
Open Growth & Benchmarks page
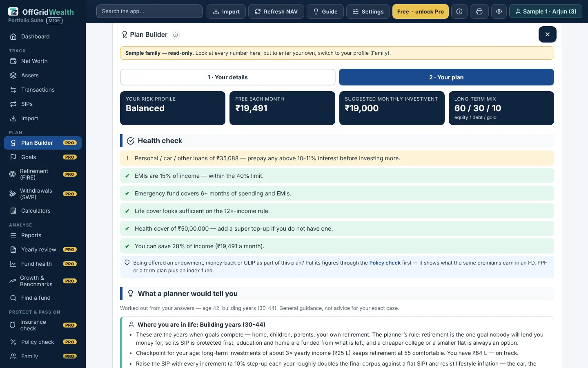point(43,281)
